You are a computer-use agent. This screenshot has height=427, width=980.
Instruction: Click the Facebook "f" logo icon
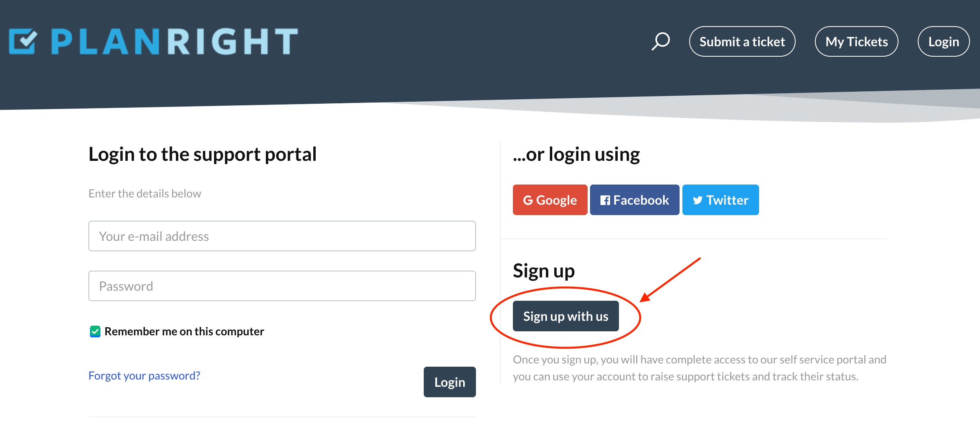point(605,200)
